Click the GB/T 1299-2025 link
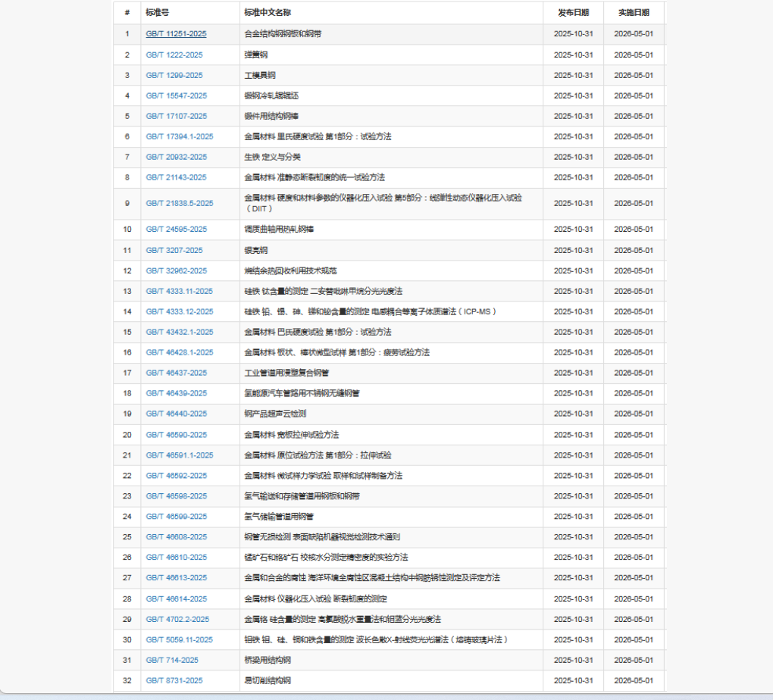 pyautogui.click(x=174, y=75)
